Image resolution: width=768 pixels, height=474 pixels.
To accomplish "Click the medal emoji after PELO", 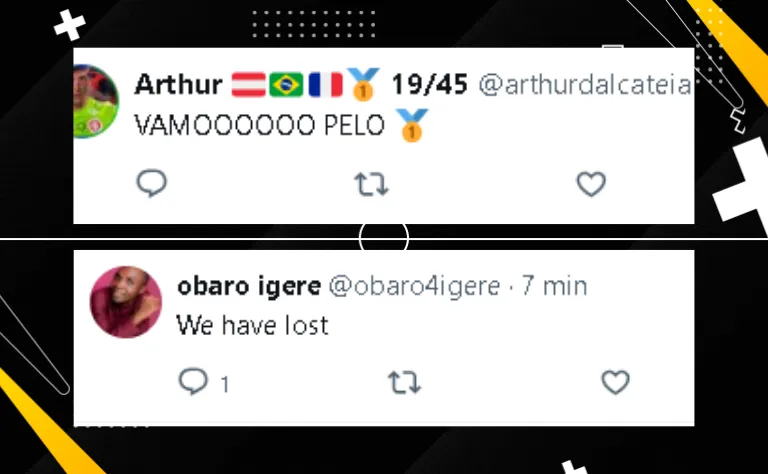I will [411, 125].
